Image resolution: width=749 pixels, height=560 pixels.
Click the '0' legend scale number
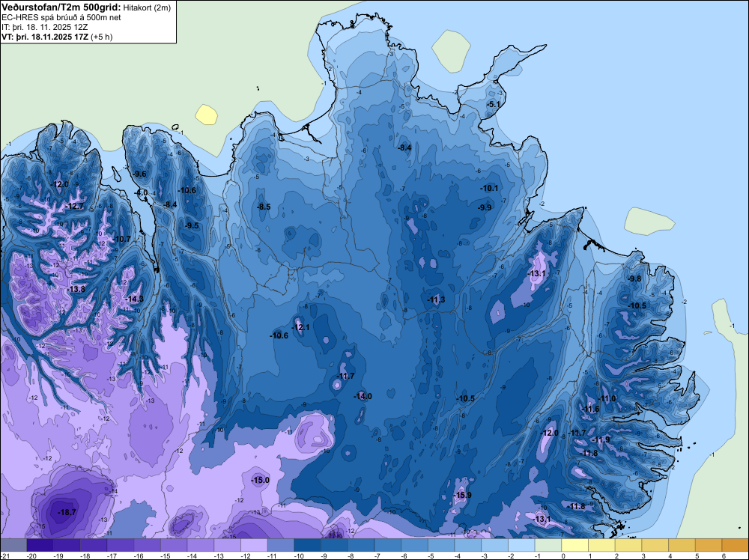(x=563, y=556)
